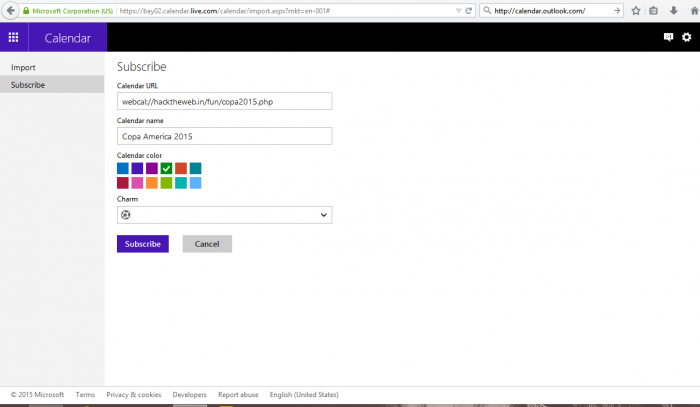Screen dimensions: 700x407
Task: Focus the Calendar URL field
Action: pos(224,101)
